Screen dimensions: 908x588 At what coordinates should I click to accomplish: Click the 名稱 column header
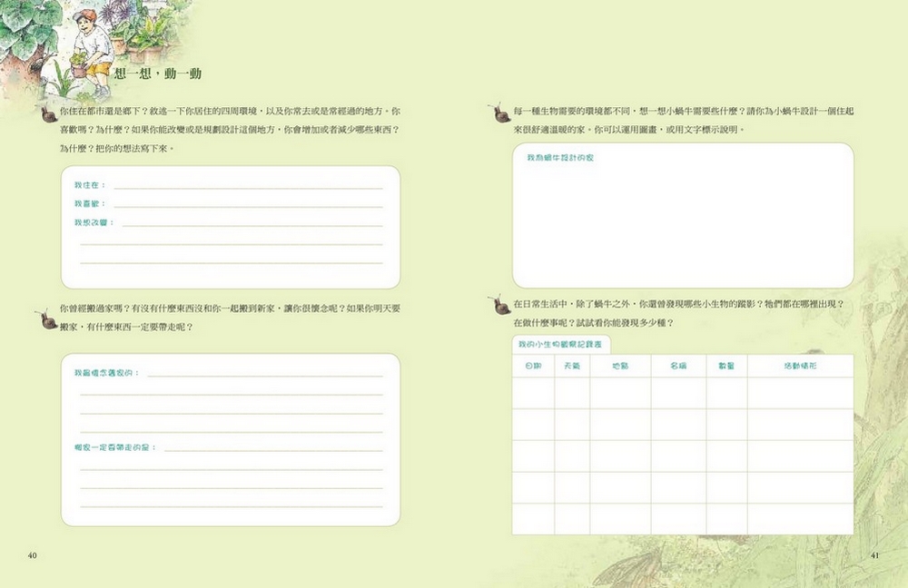point(678,366)
